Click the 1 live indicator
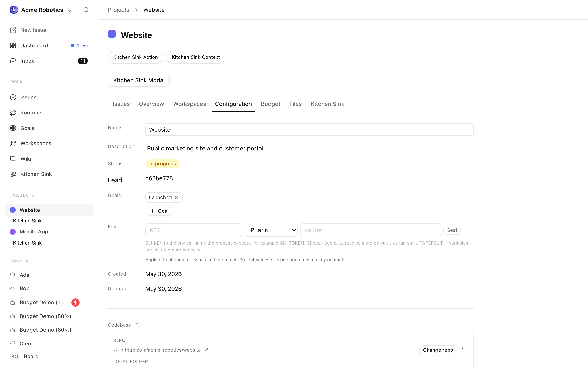This screenshot has width=588, height=368. click(79, 46)
